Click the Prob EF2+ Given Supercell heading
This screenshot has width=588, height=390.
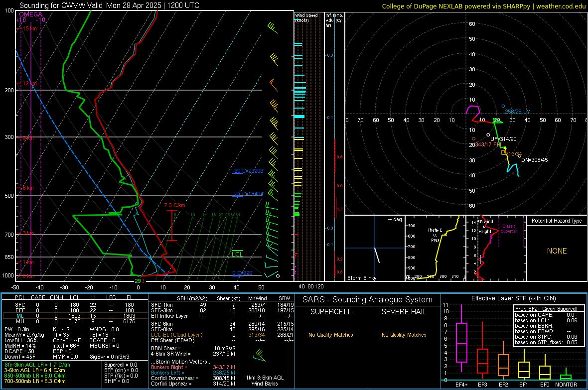click(546, 309)
